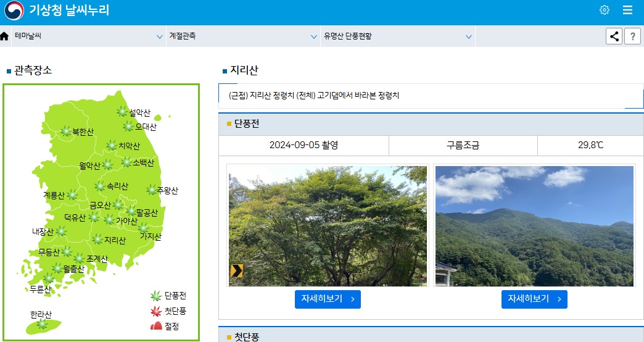The width and height of the screenshot is (644, 342).
Task: Select the 팔공산 leaf marker on map
Action: [131, 211]
